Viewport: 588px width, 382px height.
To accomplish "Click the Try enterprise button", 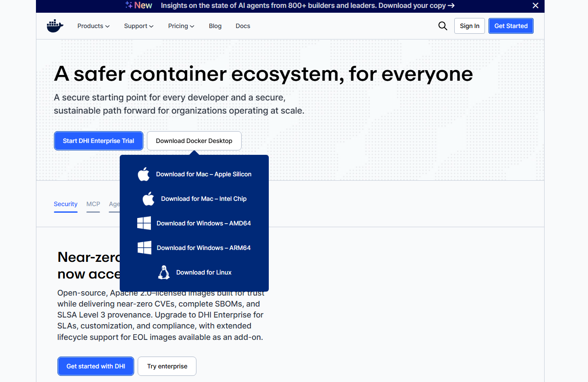I will (x=167, y=366).
